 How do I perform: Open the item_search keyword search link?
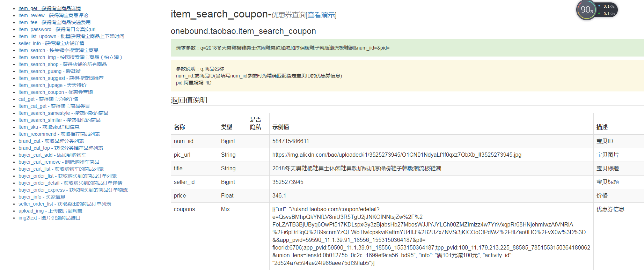click(58, 50)
